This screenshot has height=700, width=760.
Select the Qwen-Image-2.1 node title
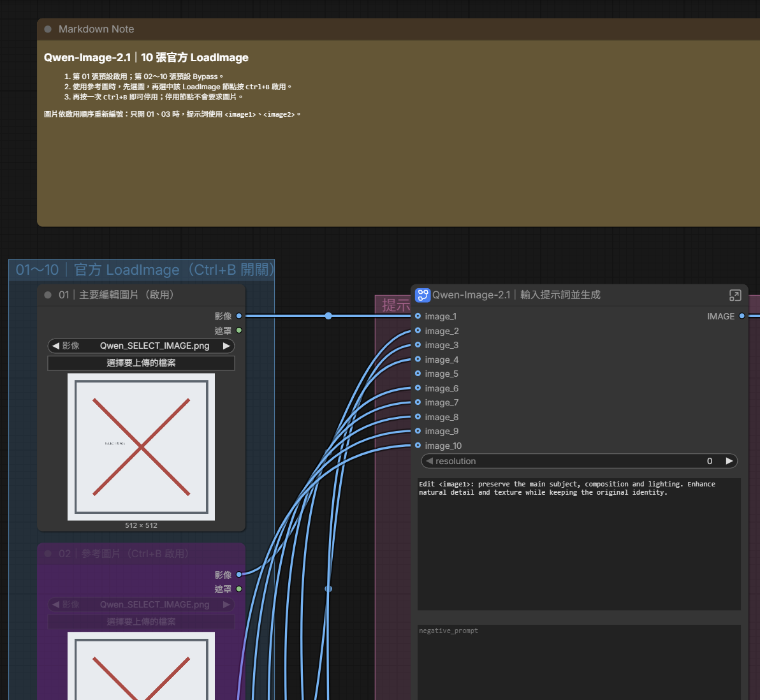click(x=516, y=295)
